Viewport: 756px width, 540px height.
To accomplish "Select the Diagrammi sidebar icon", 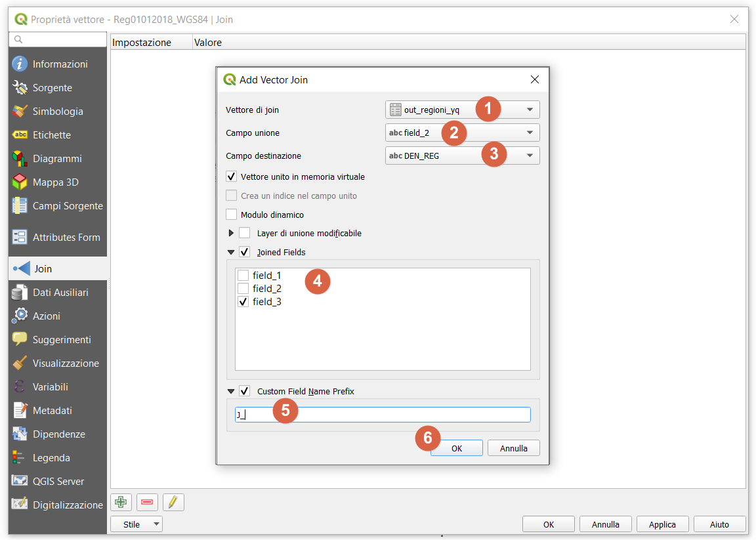I will pos(20,159).
